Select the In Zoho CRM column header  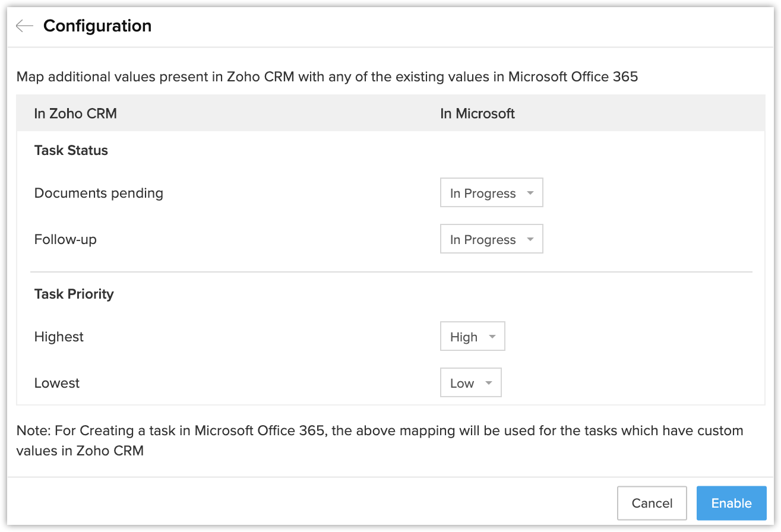[x=75, y=113]
